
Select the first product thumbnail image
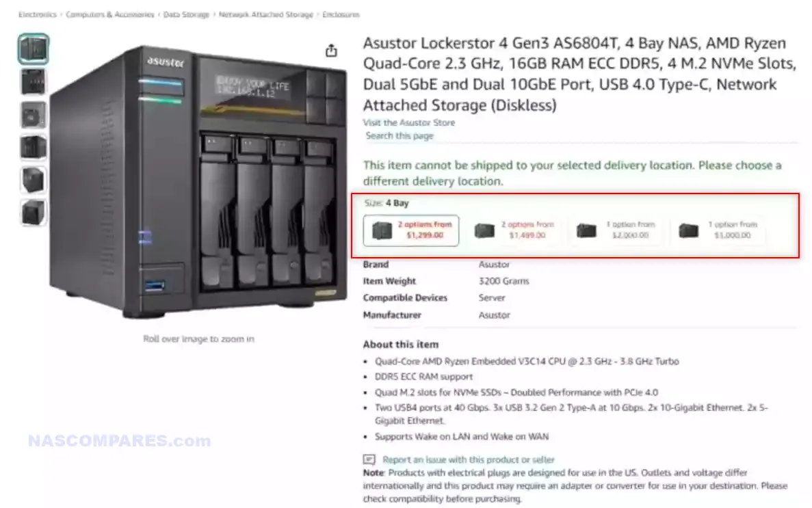pyautogui.click(x=34, y=49)
